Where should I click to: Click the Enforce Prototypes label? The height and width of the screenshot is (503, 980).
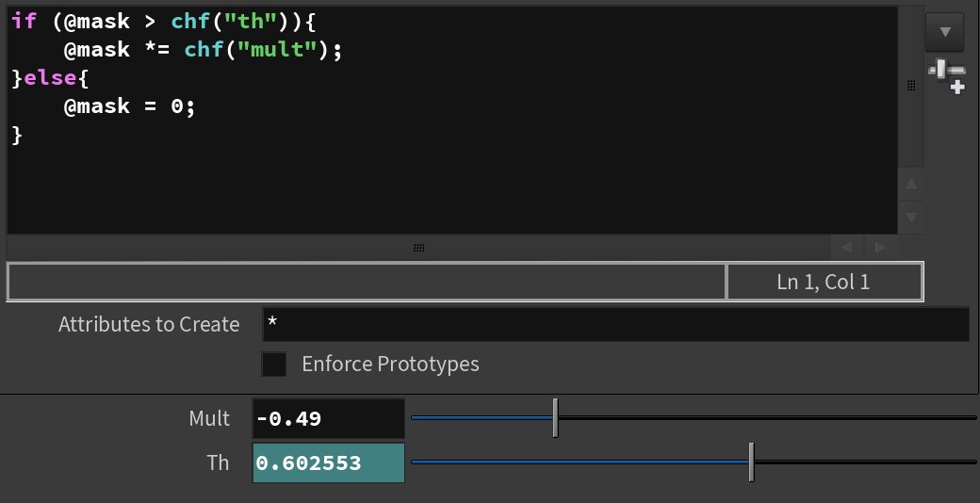coord(391,364)
